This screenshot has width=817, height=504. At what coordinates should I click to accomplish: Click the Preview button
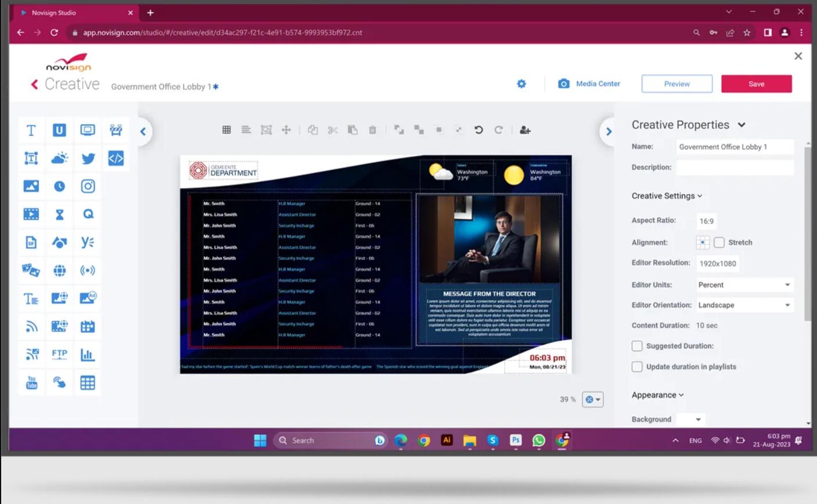point(676,84)
